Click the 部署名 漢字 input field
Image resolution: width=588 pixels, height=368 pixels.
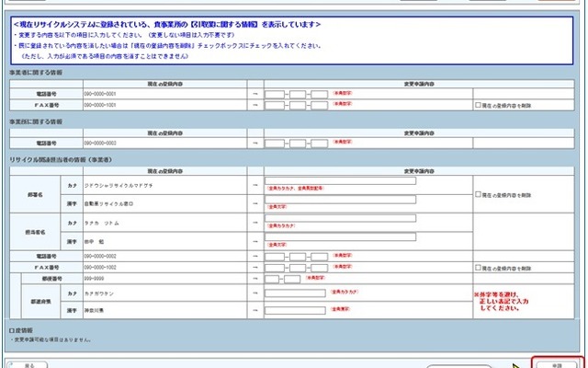coord(341,200)
